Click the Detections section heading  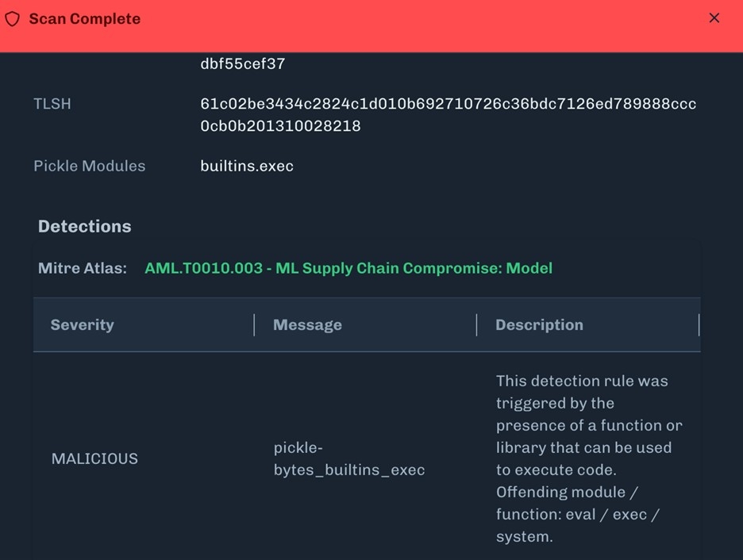pyautogui.click(x=85, y=226)
